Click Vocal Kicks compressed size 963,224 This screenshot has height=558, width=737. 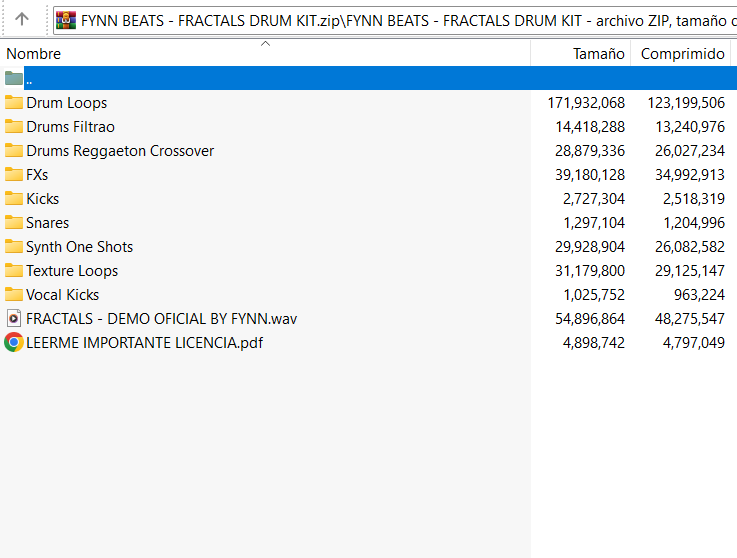coord(699,294)
